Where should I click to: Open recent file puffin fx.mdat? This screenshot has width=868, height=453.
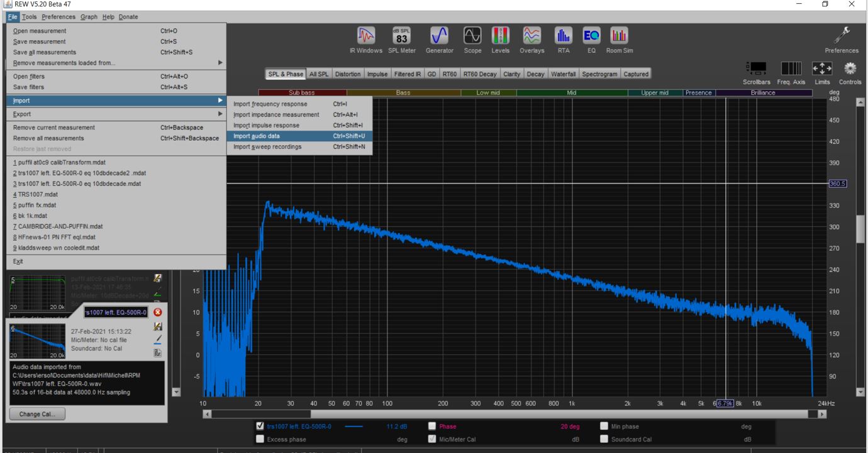[x=116, y=205]
